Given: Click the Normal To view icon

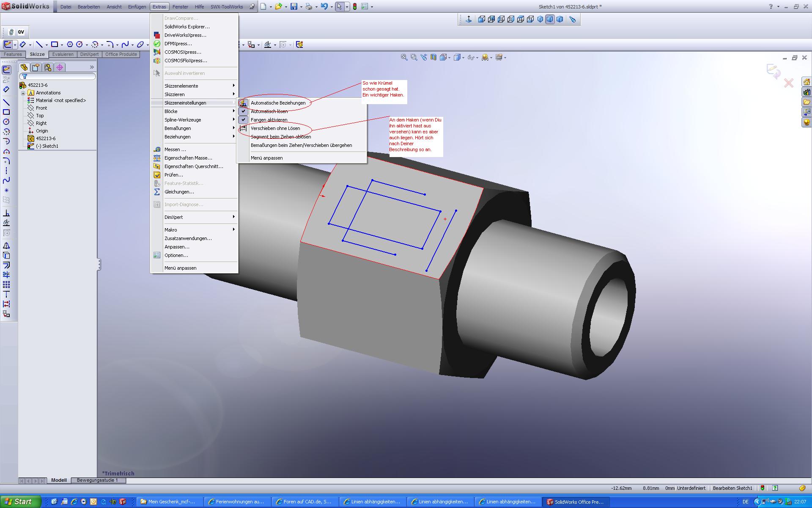Looking at the screenshot, I should point(469,19).
